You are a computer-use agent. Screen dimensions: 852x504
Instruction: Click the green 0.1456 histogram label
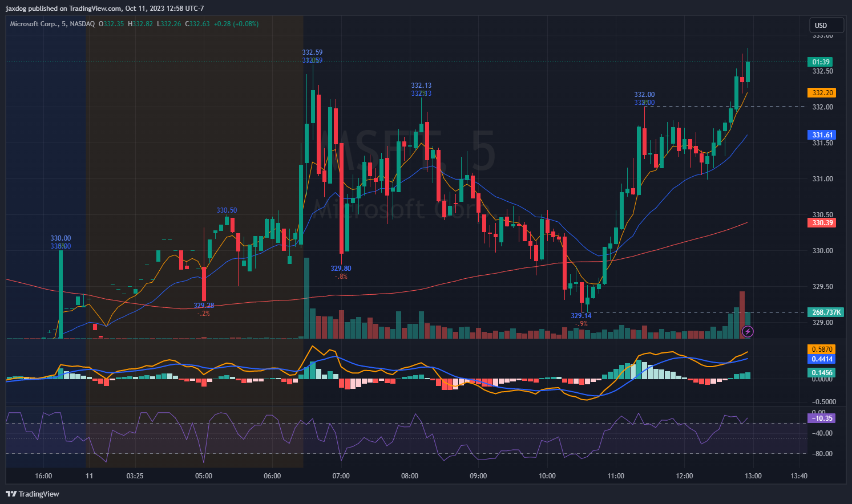click(x=822, y=373)
